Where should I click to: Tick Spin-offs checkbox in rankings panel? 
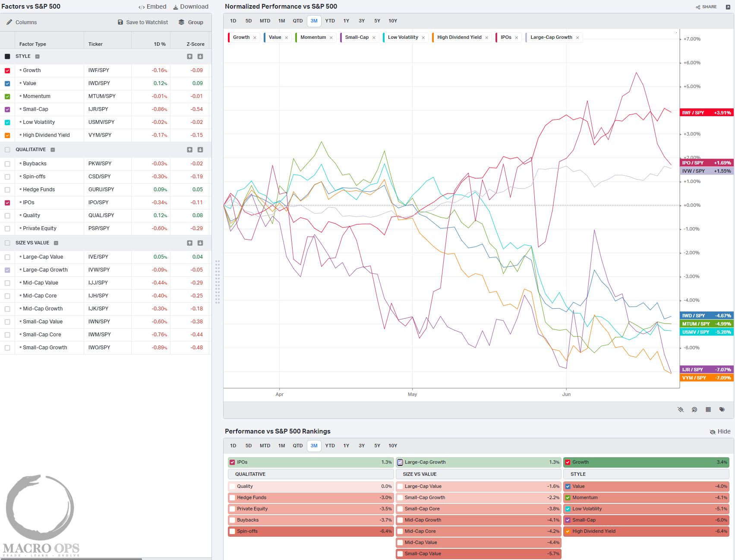pyautogui.click(x=232, y=531)
